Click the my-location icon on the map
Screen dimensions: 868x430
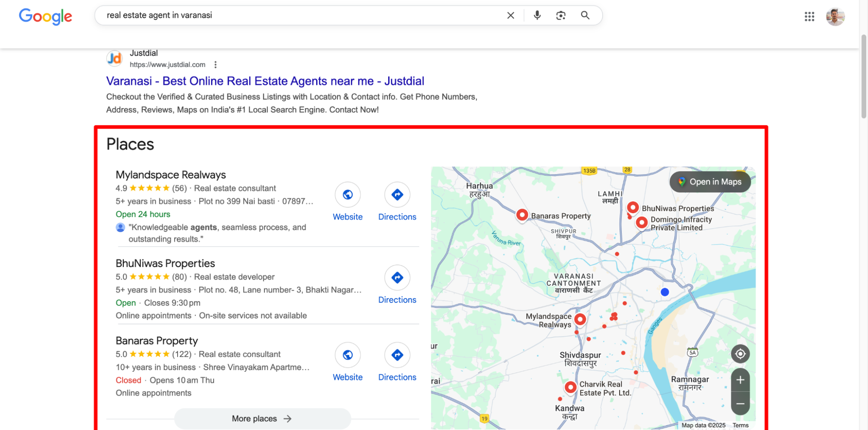(x=740, y=354)
